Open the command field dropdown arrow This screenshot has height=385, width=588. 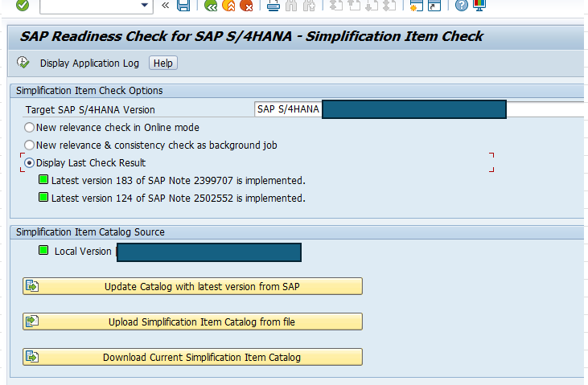[x=144, y=6]
